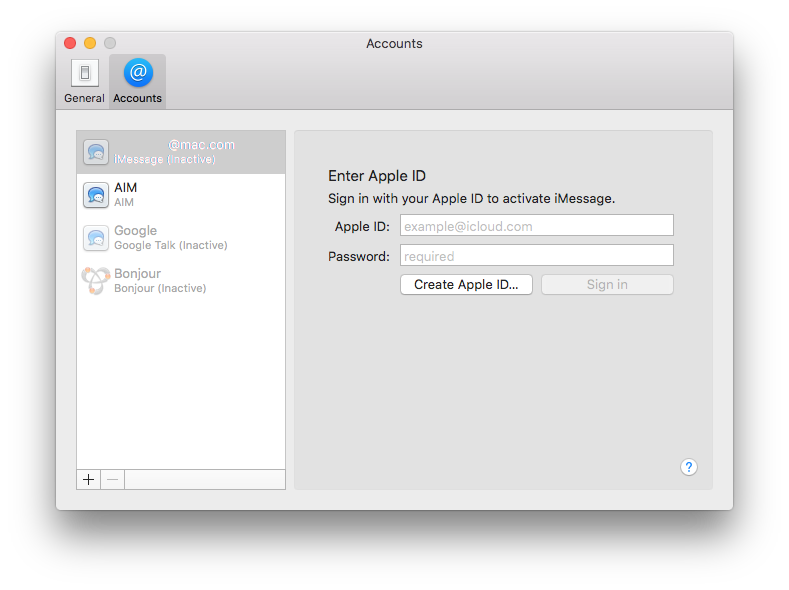Click the Create Apple ID... button
The height and width of the screenshot is (590, 789).
466,285
